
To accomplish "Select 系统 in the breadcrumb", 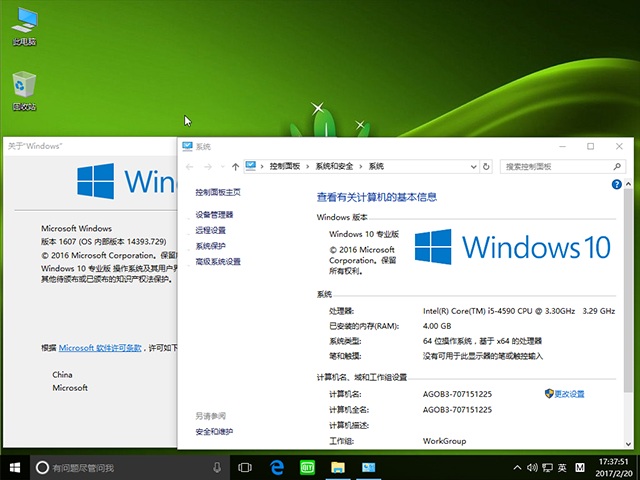I will tap(376, 166).
